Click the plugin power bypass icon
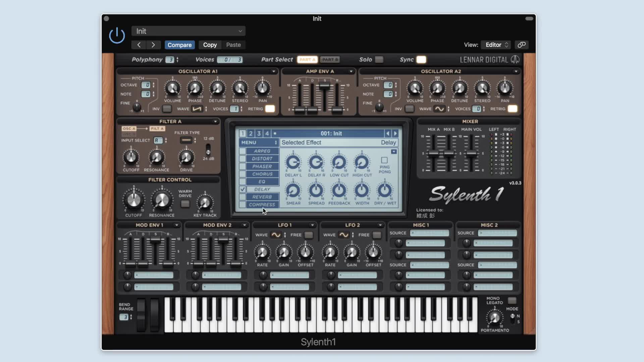The height and width of the screenshot is (362, 644). click(117, 36)
